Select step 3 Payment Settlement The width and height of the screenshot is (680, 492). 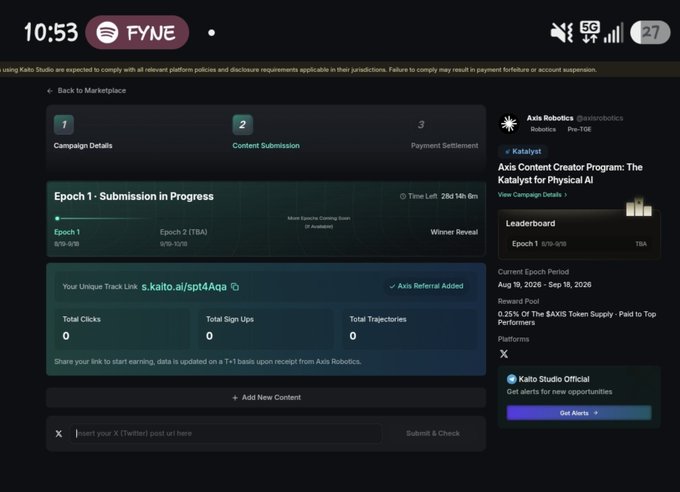pos(444,134)
